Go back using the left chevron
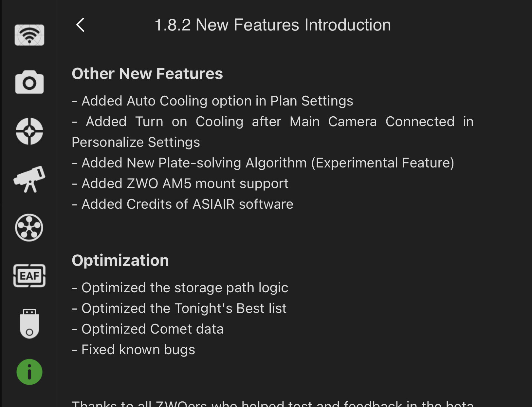 80,25
